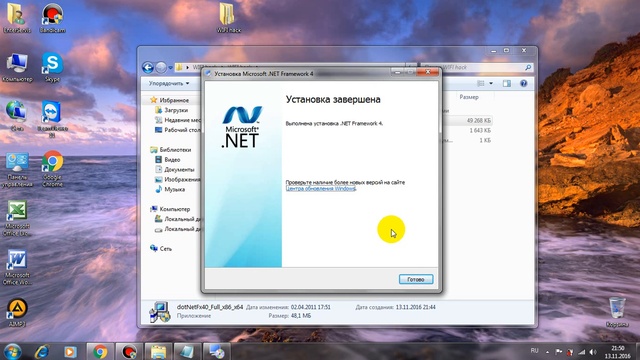The height and width of the screenshot is (360, 640).
Task: Switch to Chrome on the taskbar
Action: 100,351
